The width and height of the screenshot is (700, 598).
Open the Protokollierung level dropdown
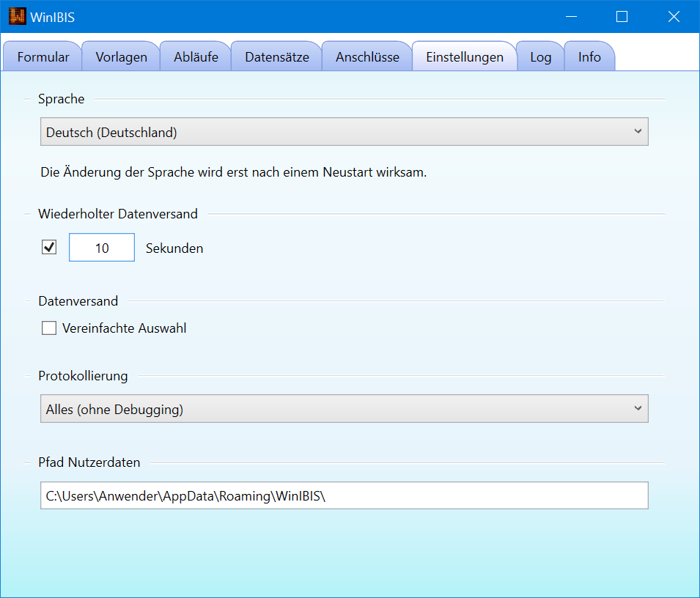[x=345, y=408]
